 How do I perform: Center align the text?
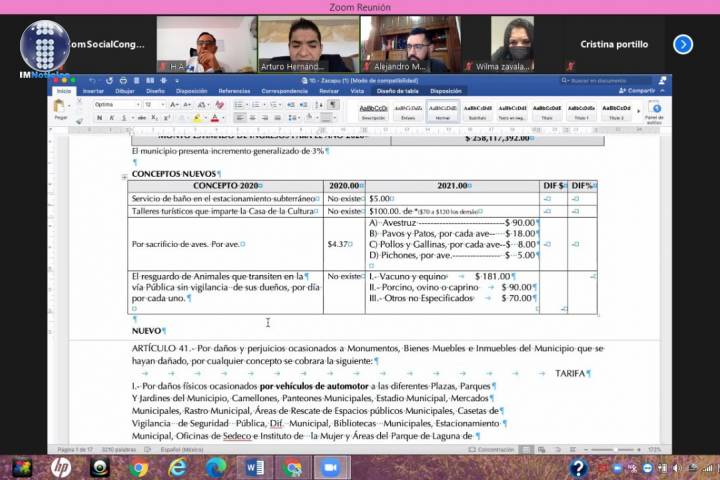[x=253, y=118]
